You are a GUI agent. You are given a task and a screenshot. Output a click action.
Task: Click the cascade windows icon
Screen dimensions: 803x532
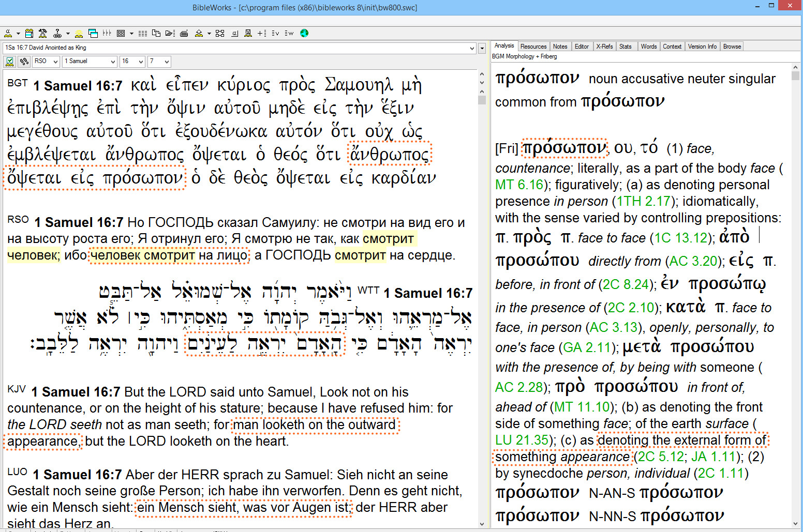pos(93,33)
